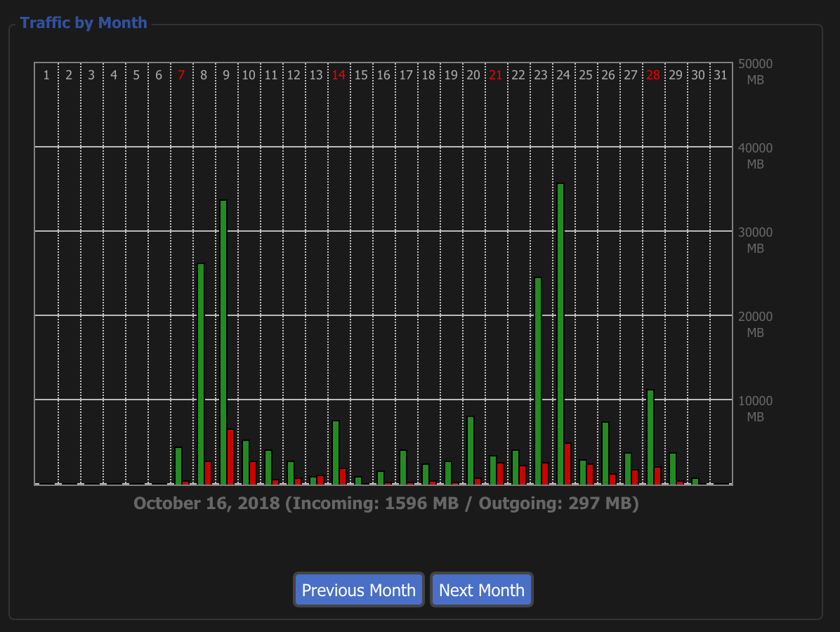Click the green incoming bar for day 24

coord(560,334)
